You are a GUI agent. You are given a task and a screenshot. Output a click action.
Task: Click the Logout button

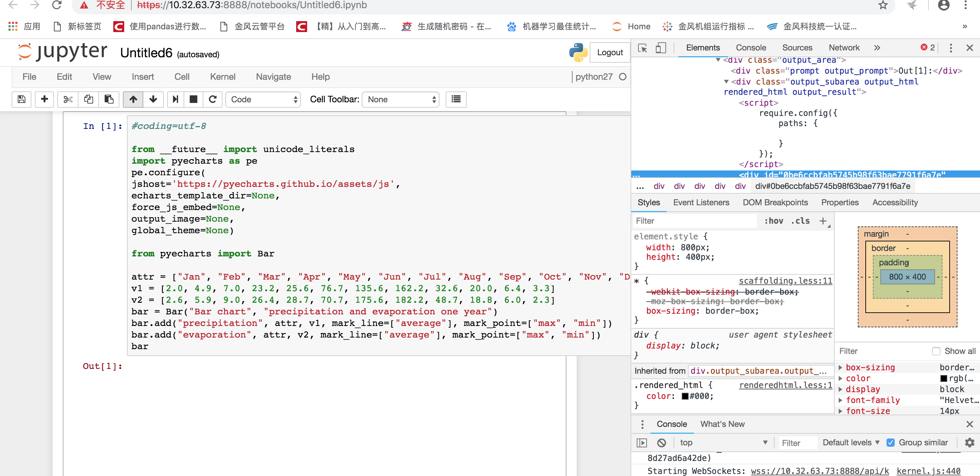[x=609, y=53]
